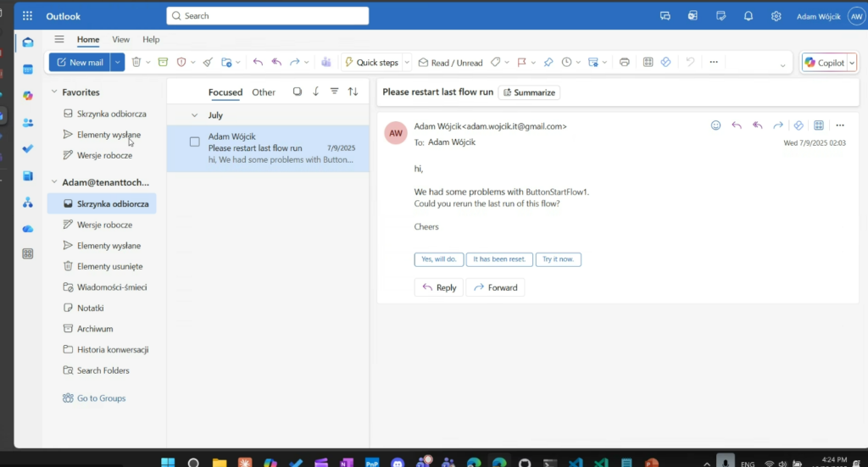Click the Summarize button
This screenshot has width=868, height=467.
[x=529, y=92]
